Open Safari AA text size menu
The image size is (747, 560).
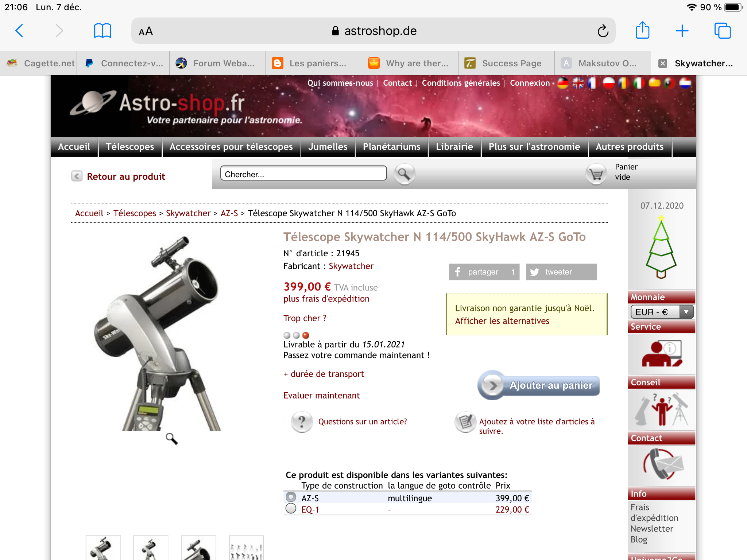click(146, 31)
